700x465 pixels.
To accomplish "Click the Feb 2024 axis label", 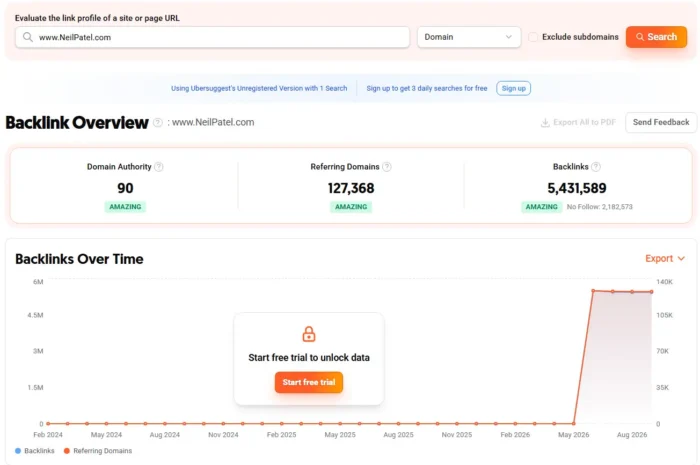I will (x=48, y=435).
